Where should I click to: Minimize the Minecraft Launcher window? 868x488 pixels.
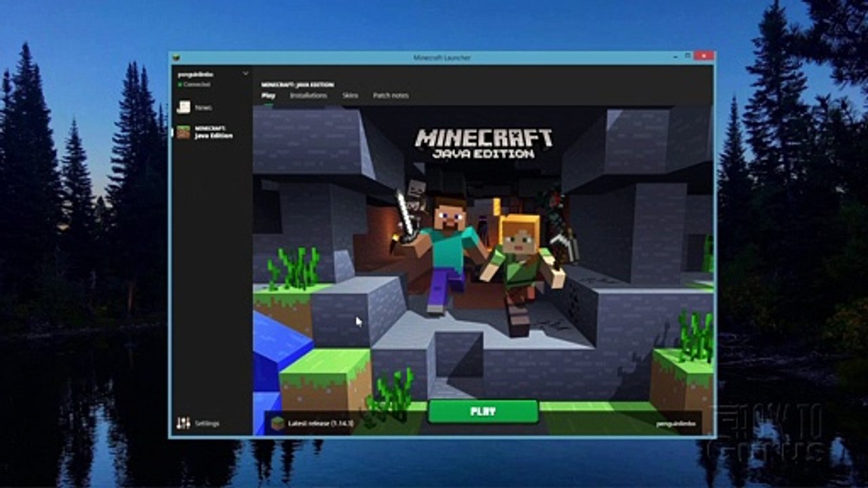[x=674, y=56]
